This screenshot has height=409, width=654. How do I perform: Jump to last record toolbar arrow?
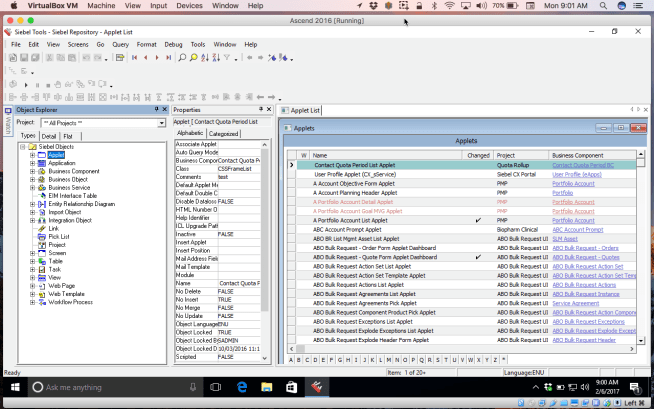tap(168, 58)
